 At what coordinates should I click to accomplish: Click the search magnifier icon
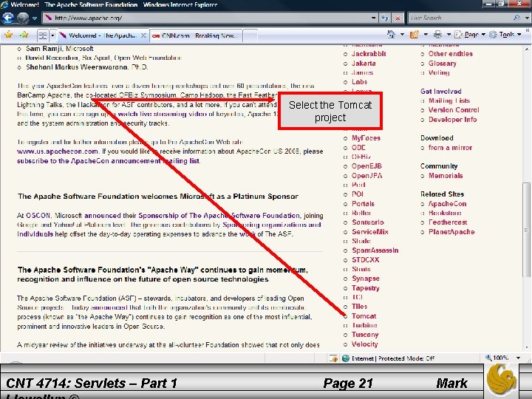click(516, 18)
